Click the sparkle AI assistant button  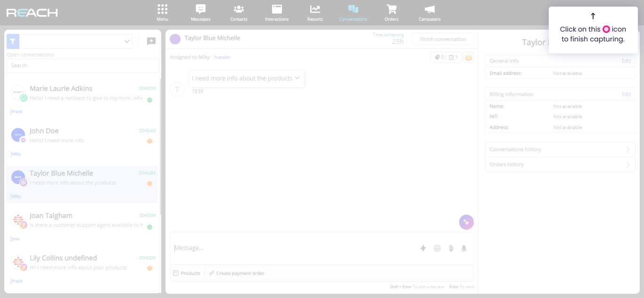pyautogui.click(x=466, y=222)
